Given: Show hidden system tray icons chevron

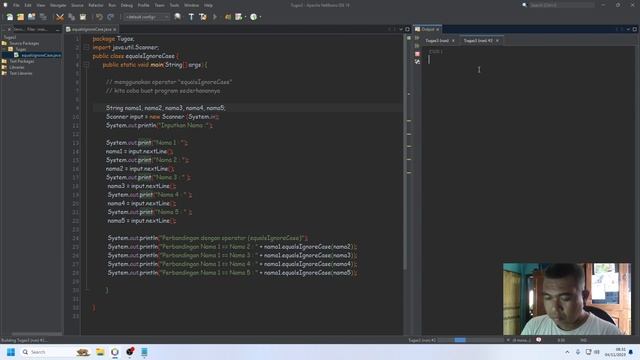Looking at the screenshot, I should click(x=567, y=352).
